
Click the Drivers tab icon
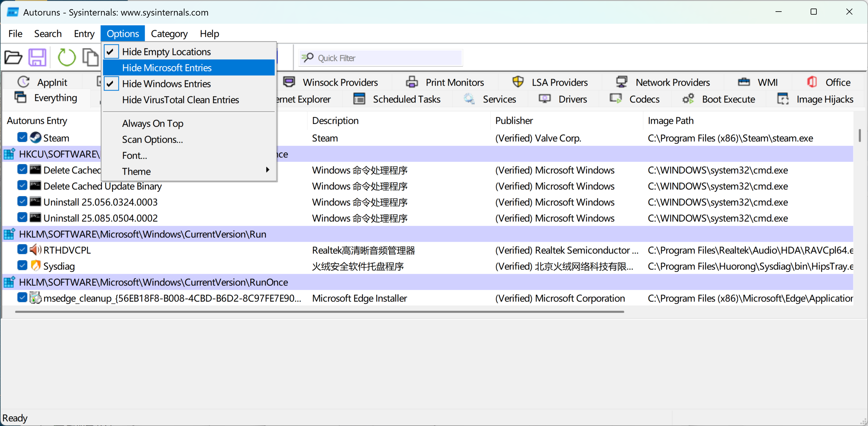[545, 99]
